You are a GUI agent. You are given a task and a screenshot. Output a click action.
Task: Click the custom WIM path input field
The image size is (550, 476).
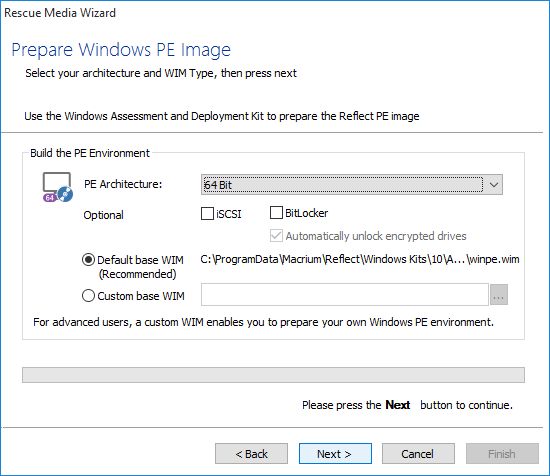click(344, 295)
